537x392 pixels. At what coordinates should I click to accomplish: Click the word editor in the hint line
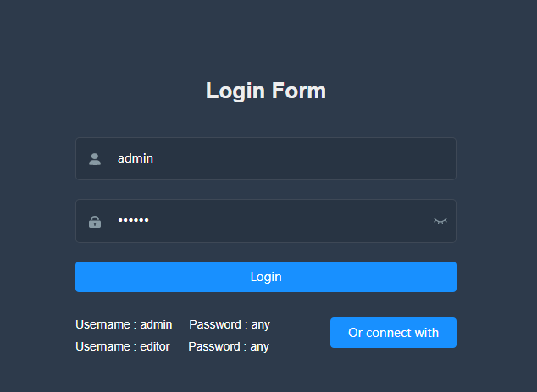(155, 346)
